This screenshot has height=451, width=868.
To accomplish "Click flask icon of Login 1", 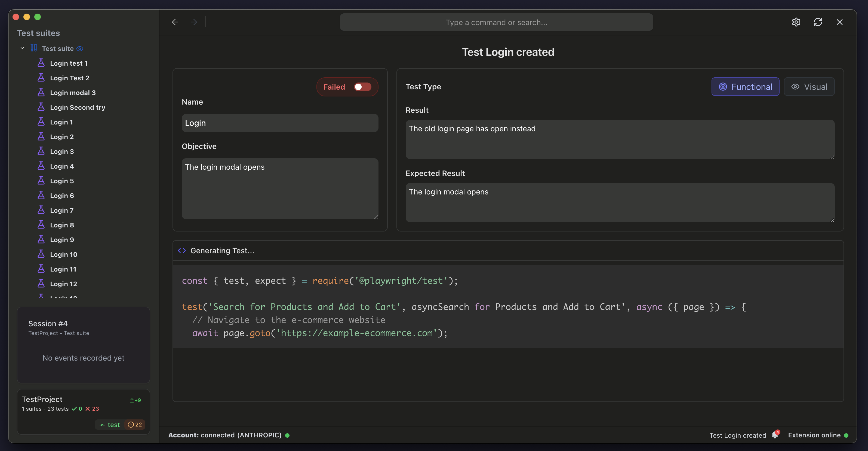I will (x=41, y=122).
